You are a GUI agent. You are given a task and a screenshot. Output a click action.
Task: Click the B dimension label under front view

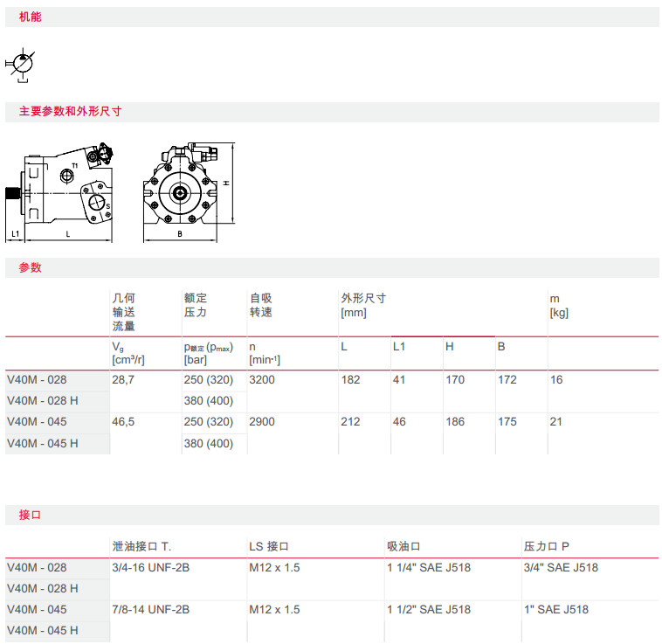coord(180,234)
